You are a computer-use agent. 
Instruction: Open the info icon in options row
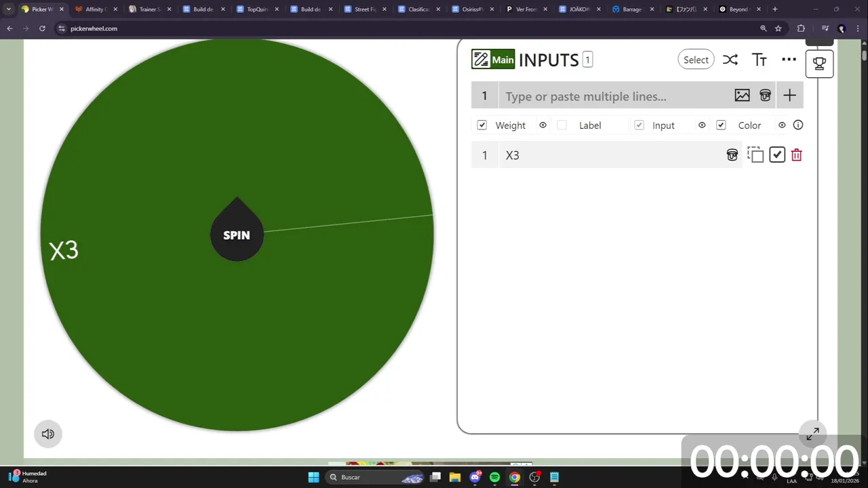[x=798, y=125]
